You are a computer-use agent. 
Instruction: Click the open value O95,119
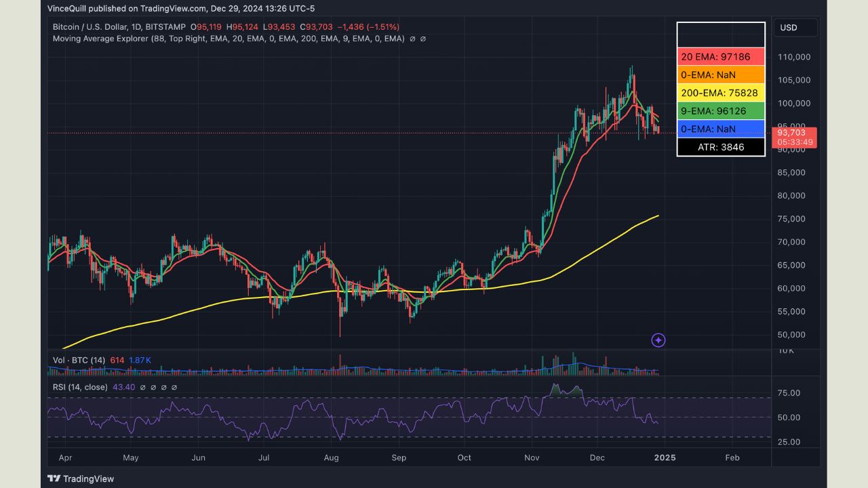pyautogui.click(x=206, y=27)
